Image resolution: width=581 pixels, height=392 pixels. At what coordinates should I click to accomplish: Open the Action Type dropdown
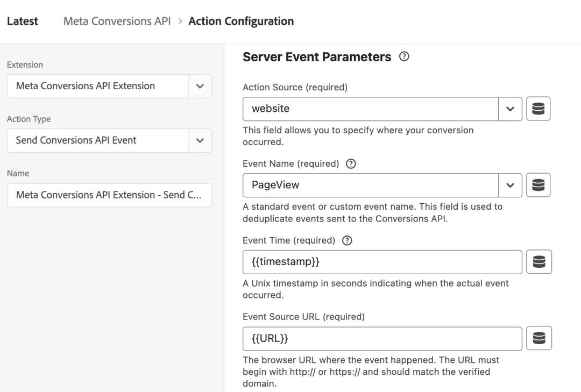(200, 140)
